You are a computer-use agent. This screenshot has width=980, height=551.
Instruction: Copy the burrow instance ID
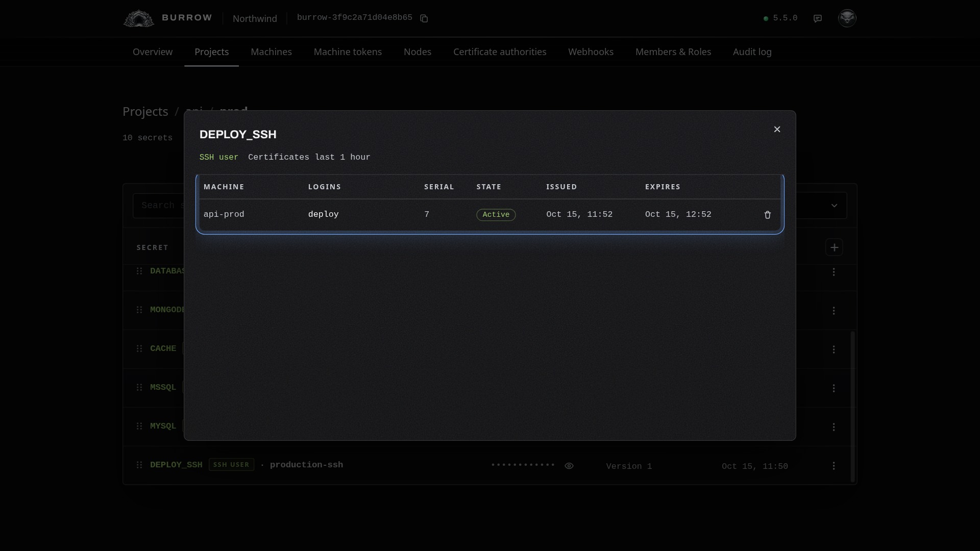(x=424, y=18)
